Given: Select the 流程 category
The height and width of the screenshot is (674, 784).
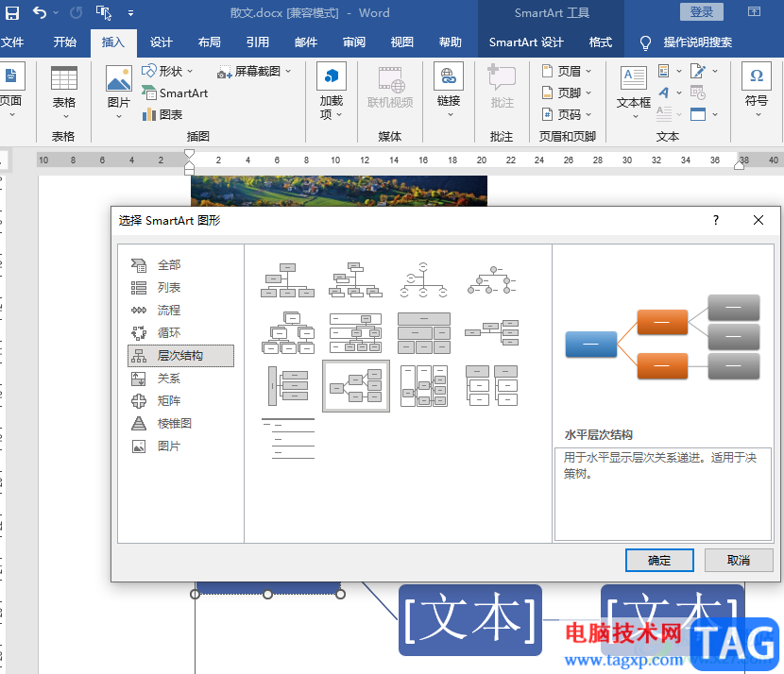Looking at the screenshot, I should pos(180,311).
